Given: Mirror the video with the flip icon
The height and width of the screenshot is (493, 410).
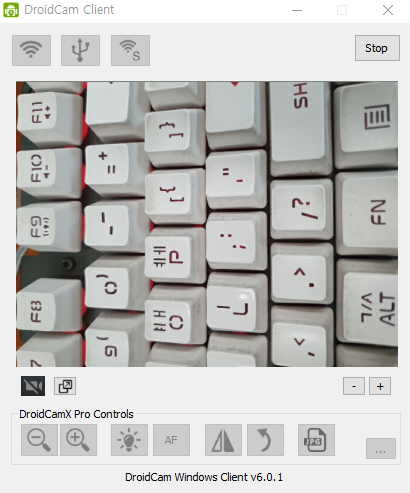Looking at the screenshot, I should point(223,440).
